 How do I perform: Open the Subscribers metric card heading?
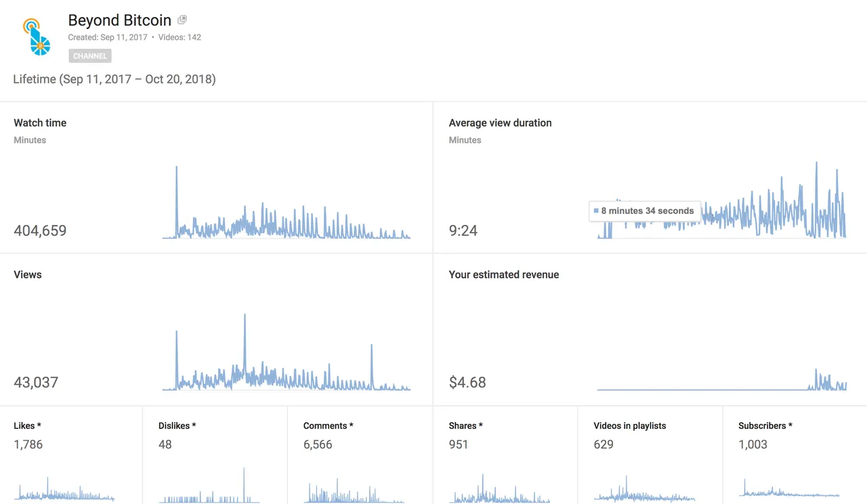pyautogui.click(x=765, y=426)
